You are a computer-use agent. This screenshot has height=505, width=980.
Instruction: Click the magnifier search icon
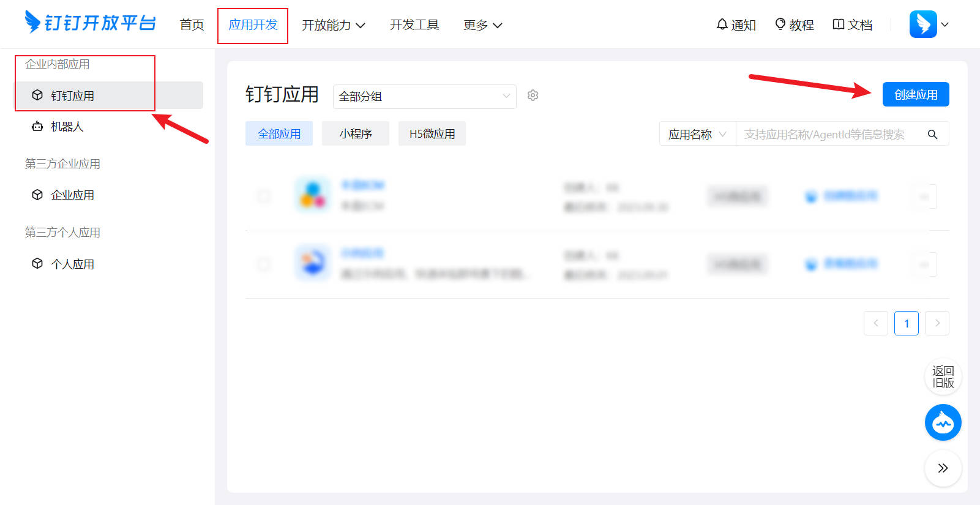tap(932, 134)
